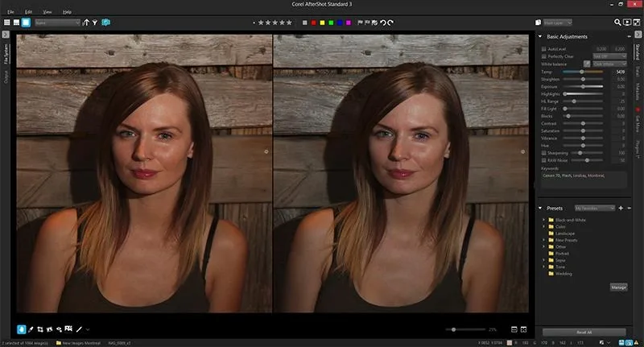Viewport: 644px width, 347px height.
Task: Apply magenta color label
Action: click(349, 23)
